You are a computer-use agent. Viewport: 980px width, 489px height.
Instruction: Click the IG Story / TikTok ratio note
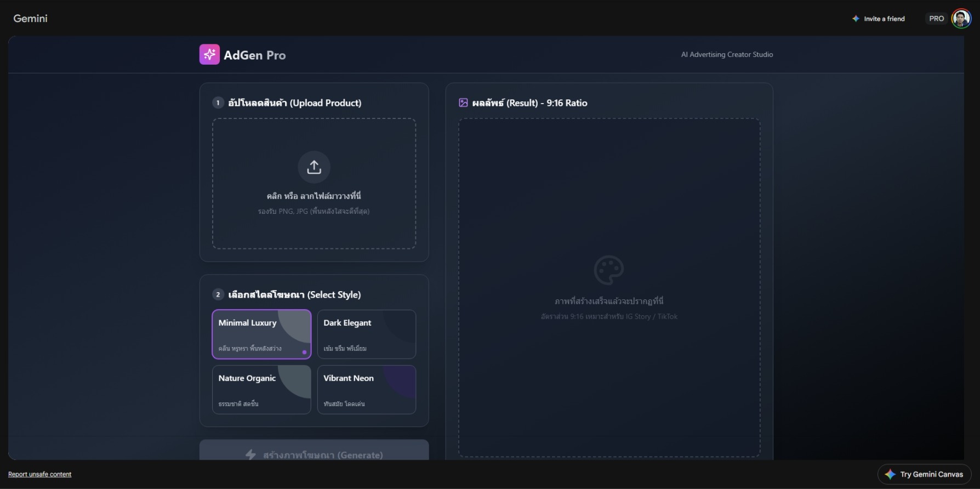pos(609,316)
